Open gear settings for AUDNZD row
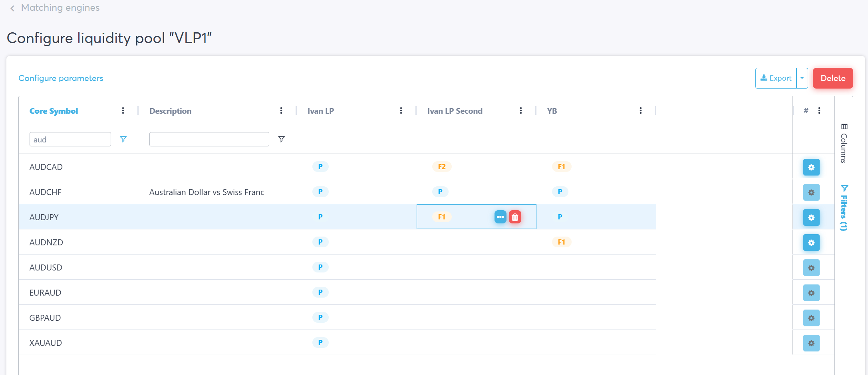 pyautogui.click(x=811, y=243)
